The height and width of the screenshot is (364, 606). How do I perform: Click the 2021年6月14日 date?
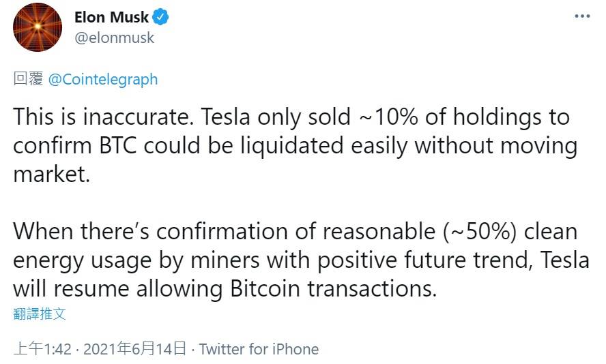135,349
